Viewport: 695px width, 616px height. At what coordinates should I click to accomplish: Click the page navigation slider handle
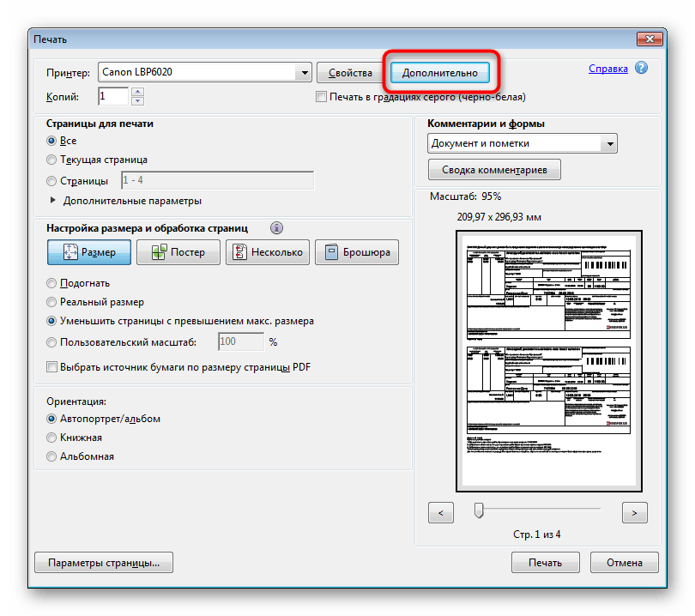pos(478,511)
